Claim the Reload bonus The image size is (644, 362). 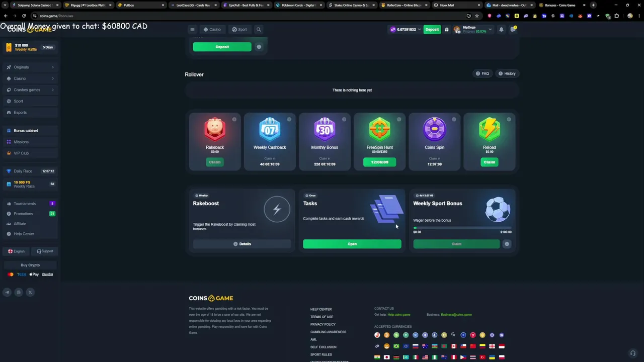tap(489, 162)
